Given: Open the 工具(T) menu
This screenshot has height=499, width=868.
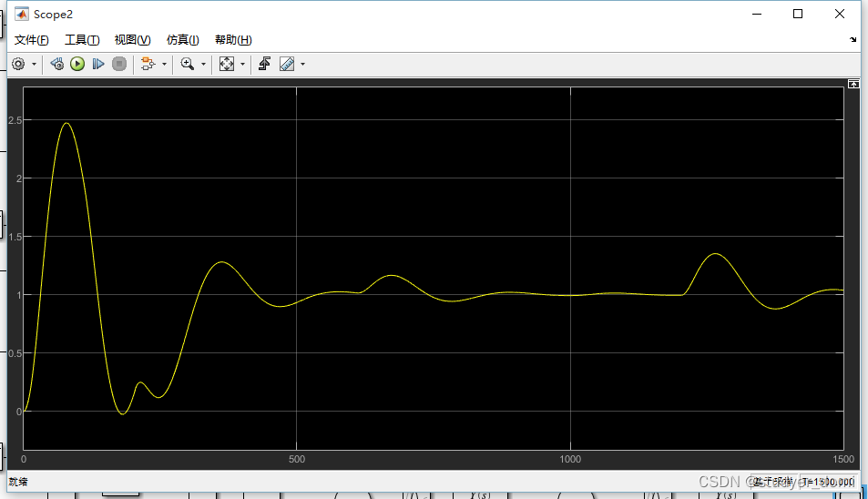Looking at the screenshot, I should 82,40.
